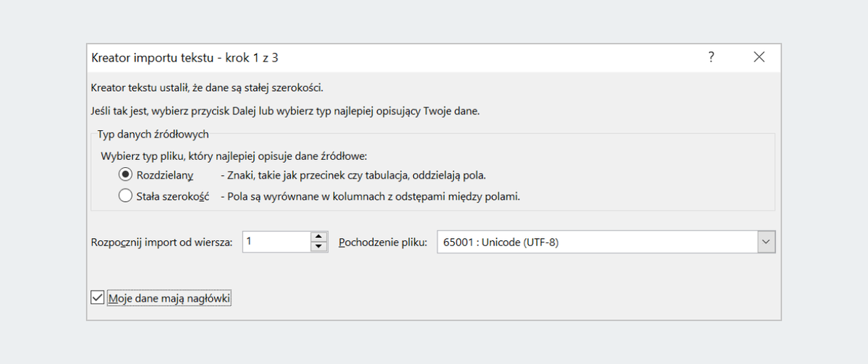The image size is (868, 364).
Task: Click the Moje dane mają nagłówki label text
Action: pyautogui.click(x=169, y=297)
